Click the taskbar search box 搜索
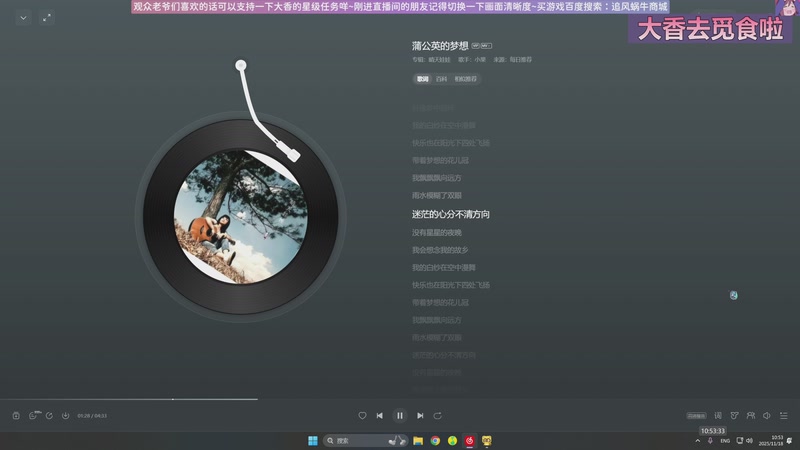The width and height of the screenshot is (800, 450). pyautogui.click(x=365, y=440)
